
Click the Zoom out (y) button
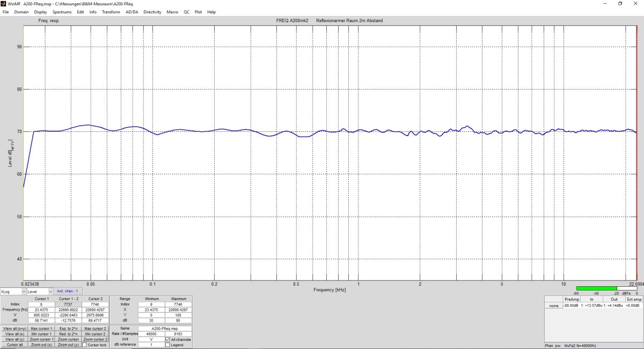[68, 345]
